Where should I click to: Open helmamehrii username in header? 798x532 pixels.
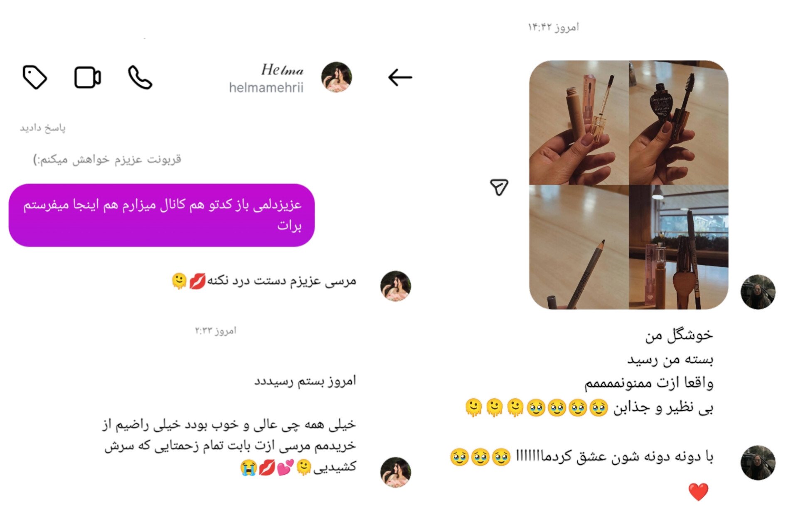(x=266, y=88)
